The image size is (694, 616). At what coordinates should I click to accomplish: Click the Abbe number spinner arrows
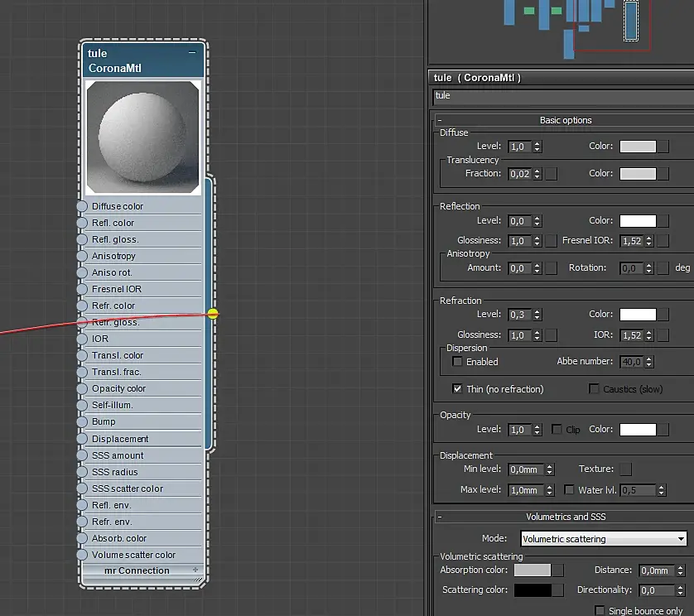pyautogui.click(x=648, y=362)
